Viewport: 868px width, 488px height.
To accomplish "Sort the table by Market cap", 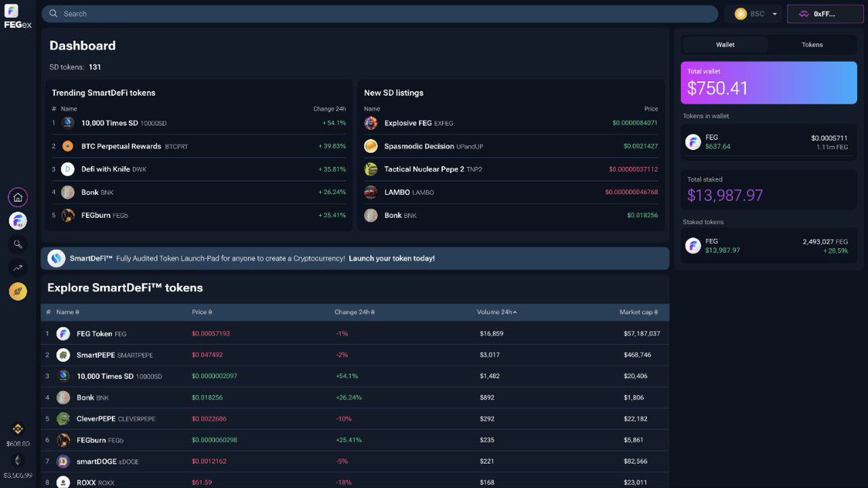I will pos(637,312).
